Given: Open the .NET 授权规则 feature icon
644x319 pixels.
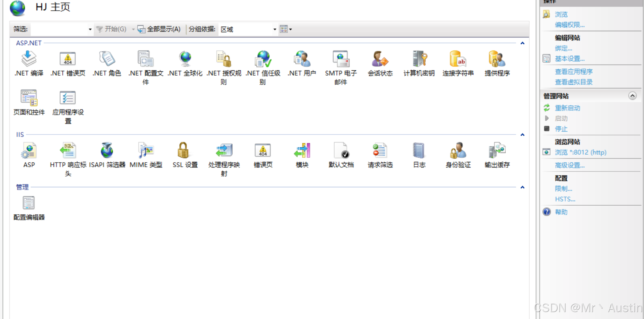Looking at the screenshot, I should [224, 59].
